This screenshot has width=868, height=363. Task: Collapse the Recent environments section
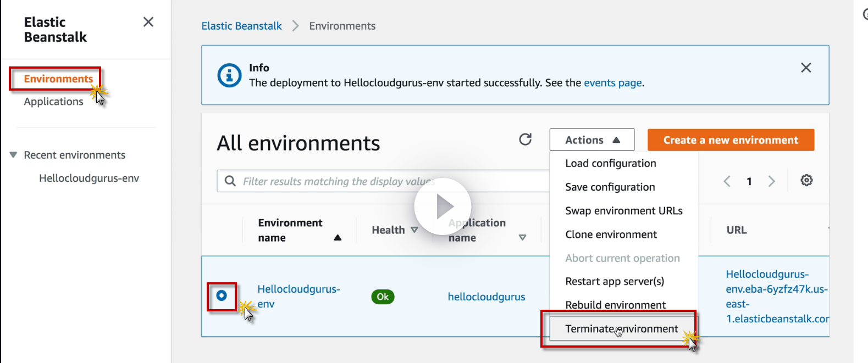[14, 155]
